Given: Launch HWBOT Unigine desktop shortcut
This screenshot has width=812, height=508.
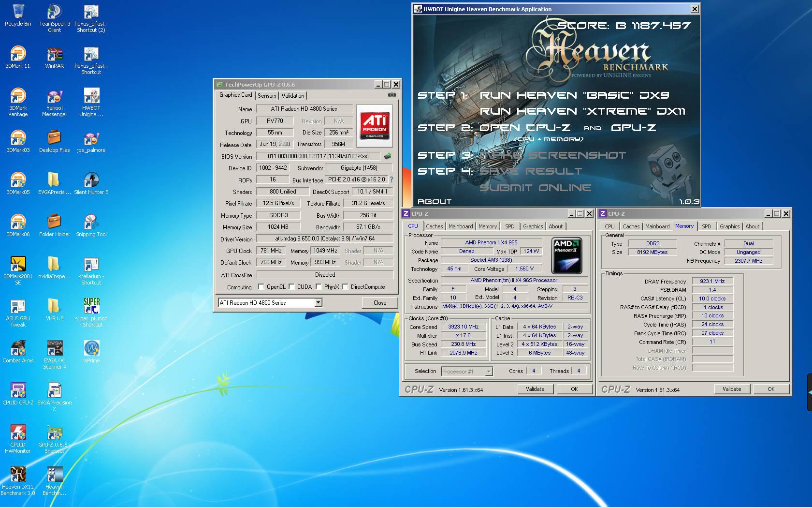Looking at the screenshot, I should click(x=91, y=102).
